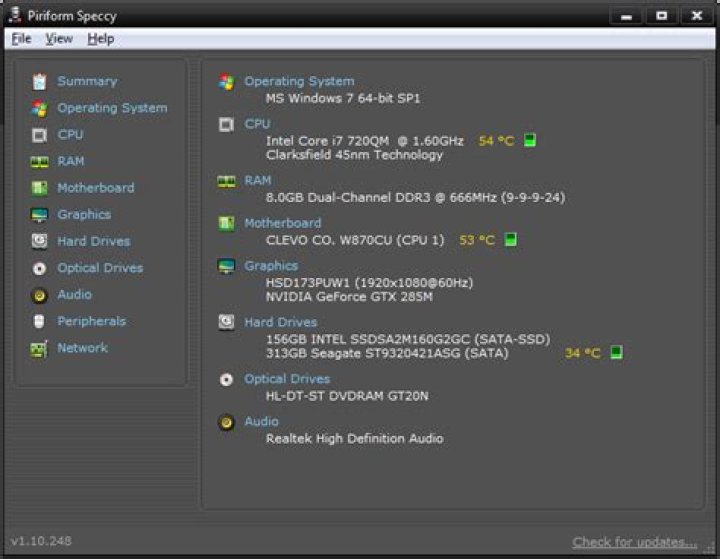
Task: Click 313GB Seagate drive line
Action: [387, 353]
